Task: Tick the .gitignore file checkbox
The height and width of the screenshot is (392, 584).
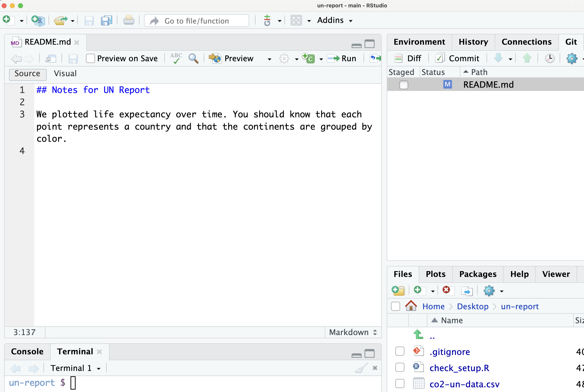Action: 400,351
